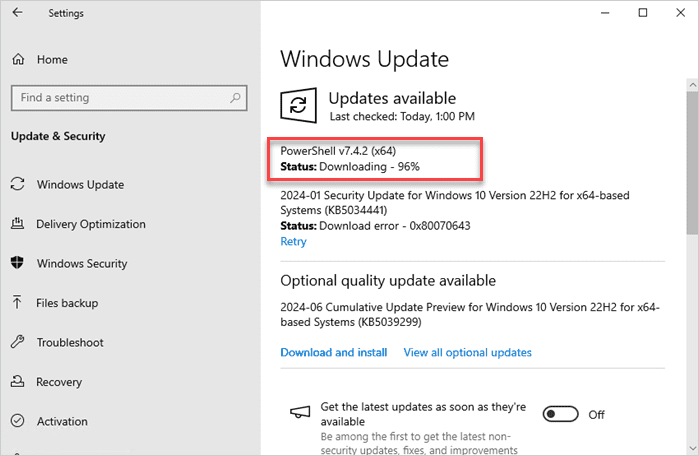Viewport: 699px width, 456px height.
Task: Maximize the Settings window
Action: coord(643,12)
